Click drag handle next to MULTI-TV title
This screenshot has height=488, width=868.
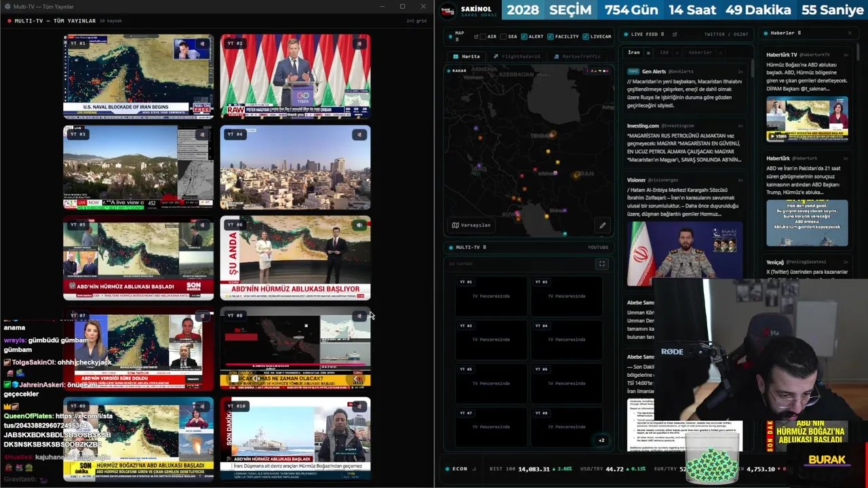tap(484, 247)
